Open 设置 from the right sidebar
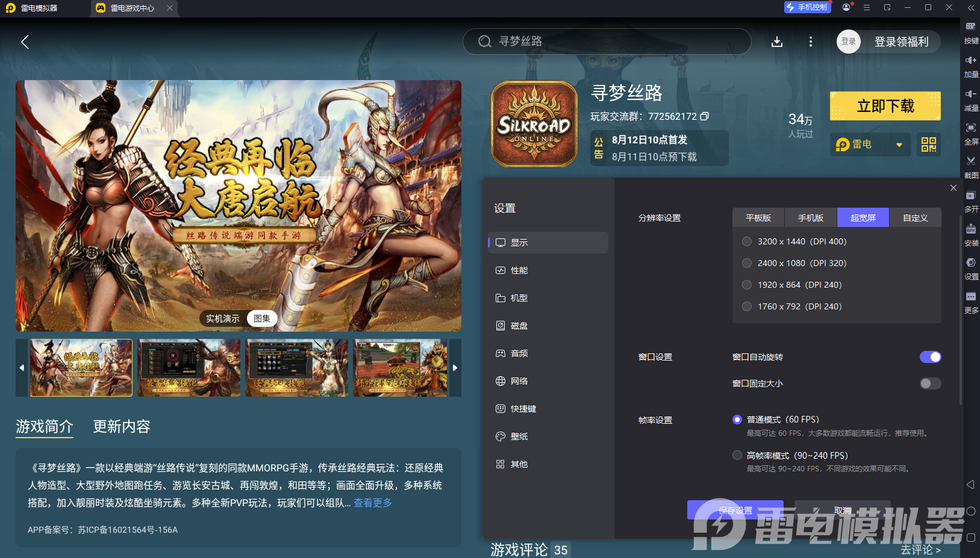Screen dimensions: 980x558 tap(971, 268)
